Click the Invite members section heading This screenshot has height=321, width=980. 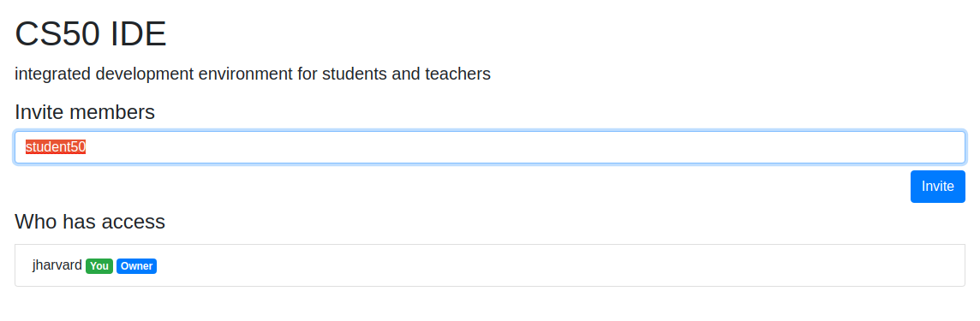(85, 112)
